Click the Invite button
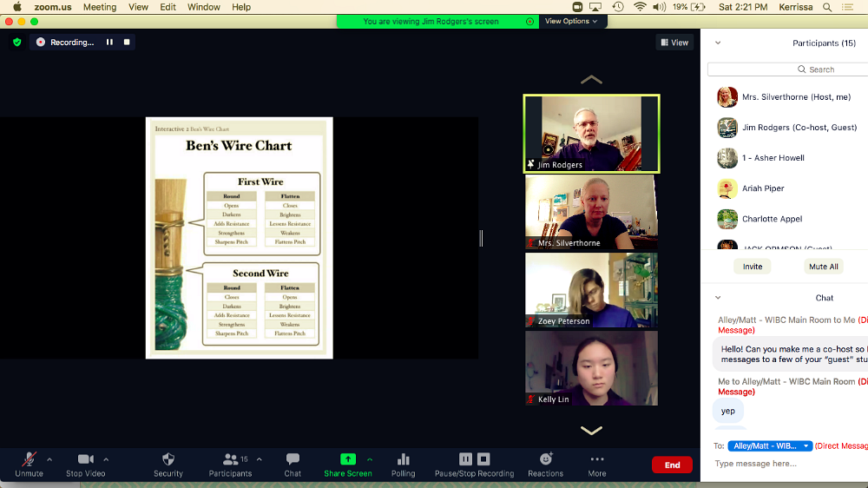This screenshot has width=868, height=488. point(753,267)
